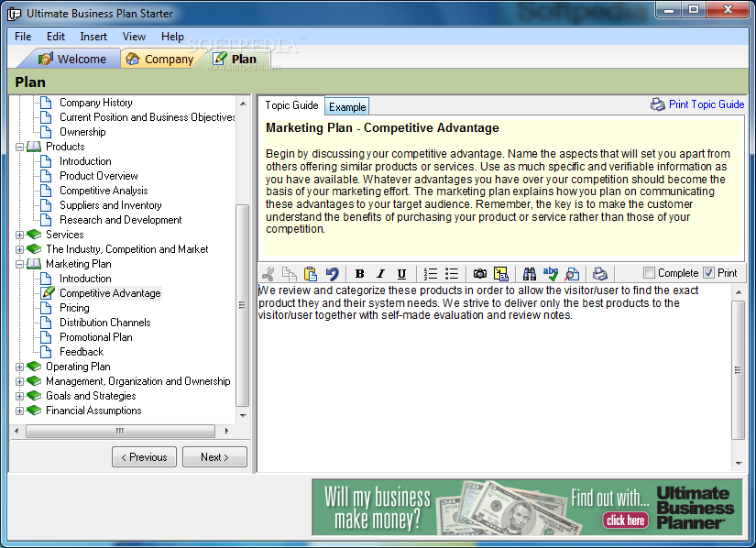Select Feedback in the tree
The height and width of the screenshot is (548, 756).
pyautogui.click(x=82, y=352)
